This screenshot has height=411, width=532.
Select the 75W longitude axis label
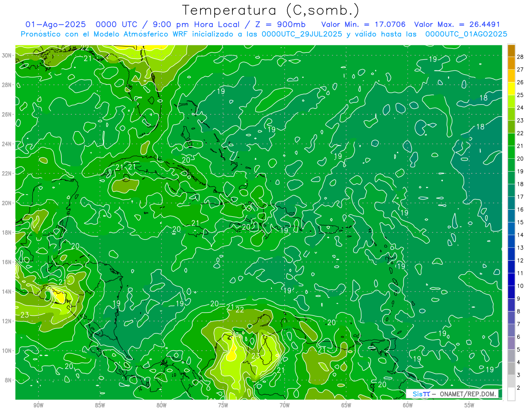[223, 405]
